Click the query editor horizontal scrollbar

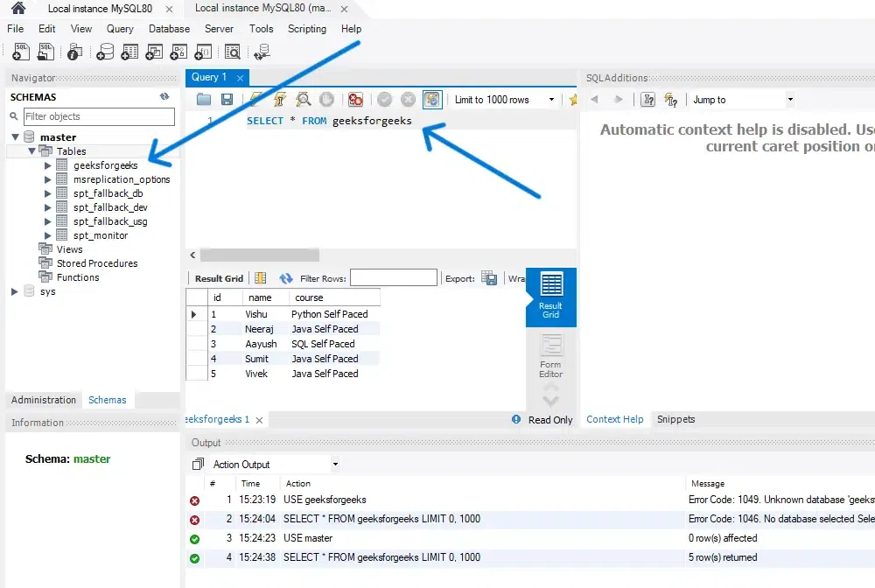point(260,255)
